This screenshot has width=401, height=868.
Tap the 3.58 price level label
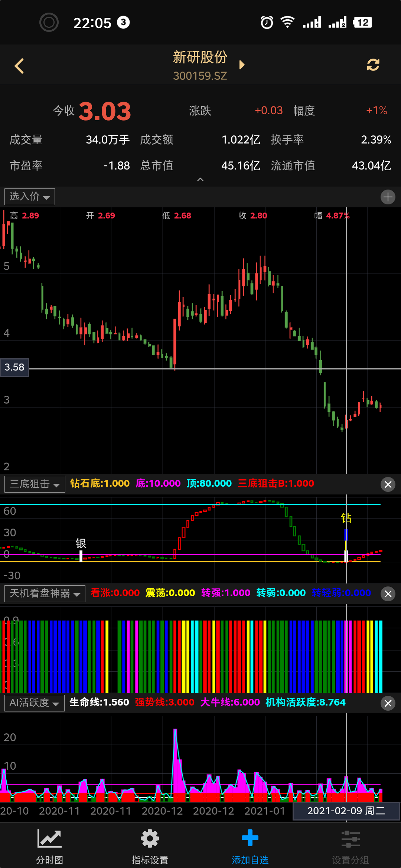[x=14, y=367]
